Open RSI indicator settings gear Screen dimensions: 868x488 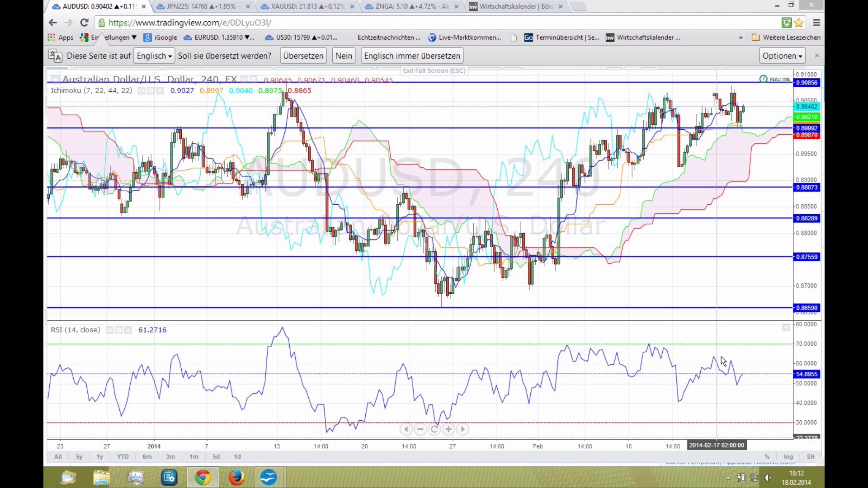coord(118,330)
